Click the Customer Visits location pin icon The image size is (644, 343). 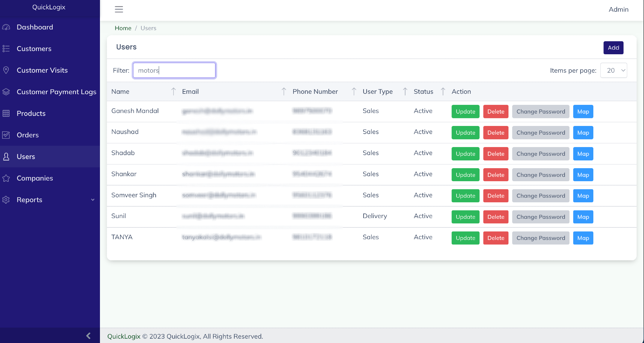coord(6,70)
